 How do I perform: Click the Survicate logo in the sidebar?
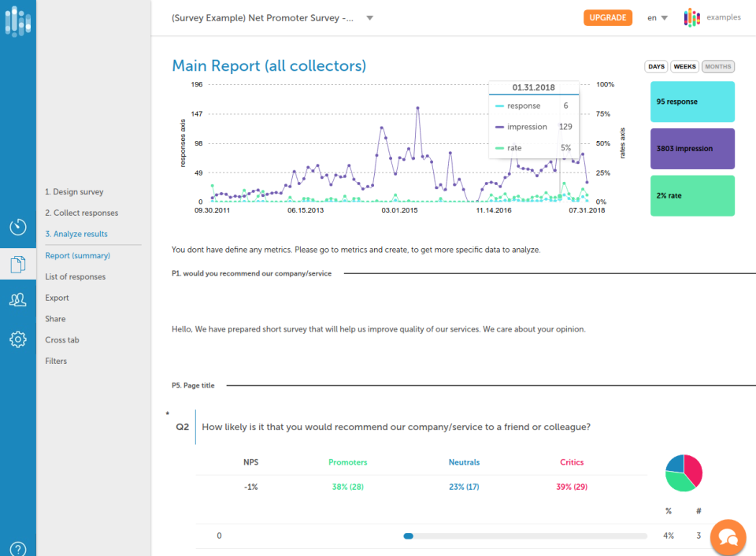pos(18,20)
